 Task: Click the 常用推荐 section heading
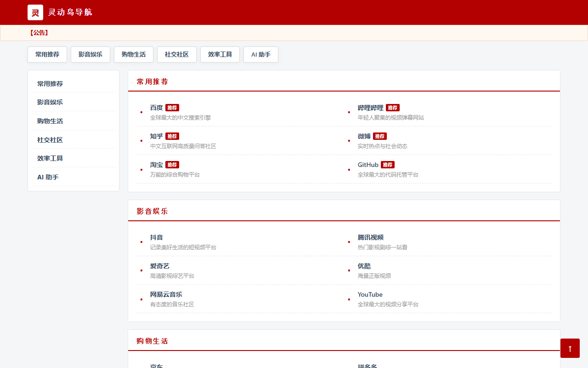(x=153, y=81)
